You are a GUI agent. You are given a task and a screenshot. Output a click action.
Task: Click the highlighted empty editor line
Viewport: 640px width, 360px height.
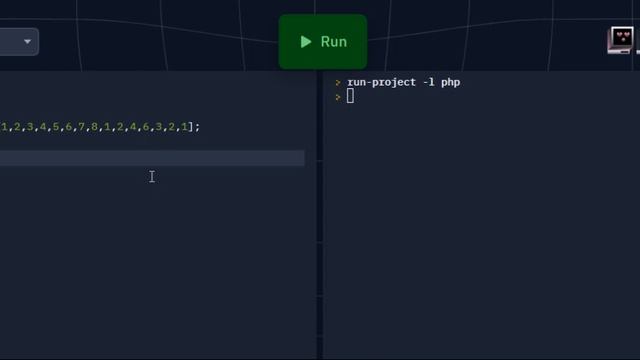152,158
